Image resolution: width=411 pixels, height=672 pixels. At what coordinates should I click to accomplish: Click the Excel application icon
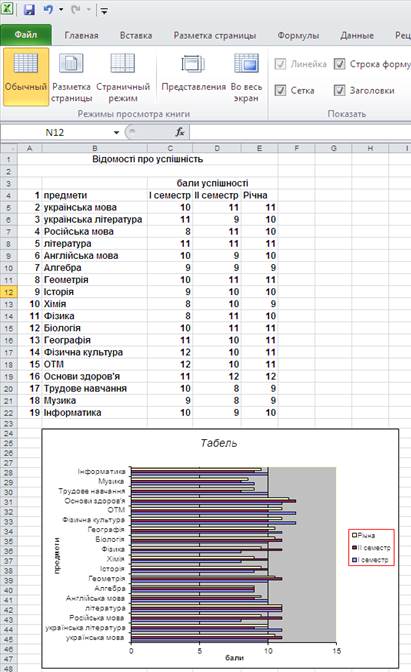click(x=8, y=9)
